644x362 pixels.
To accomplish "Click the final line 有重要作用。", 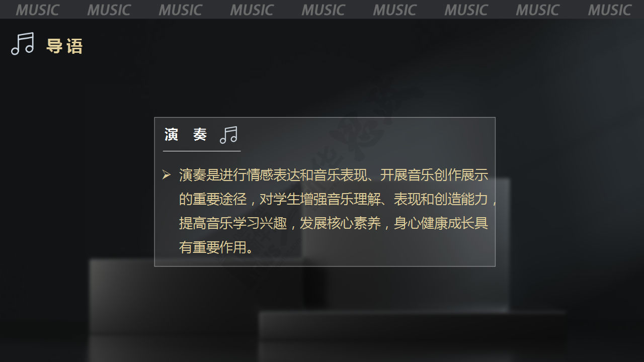I will [216, 247].
